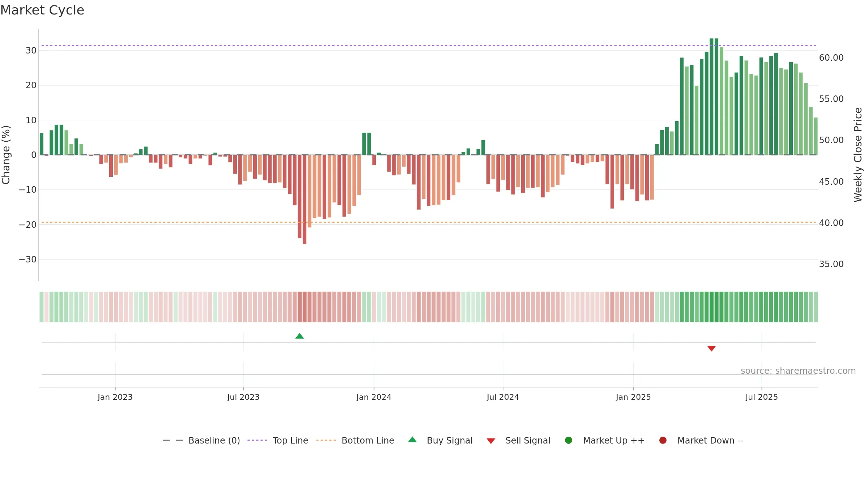Image resolution: width=868 pixels, height=488 pixels.
Task: Toggle the Bottom Line legend entry
Action: click(x=355, y=440)
